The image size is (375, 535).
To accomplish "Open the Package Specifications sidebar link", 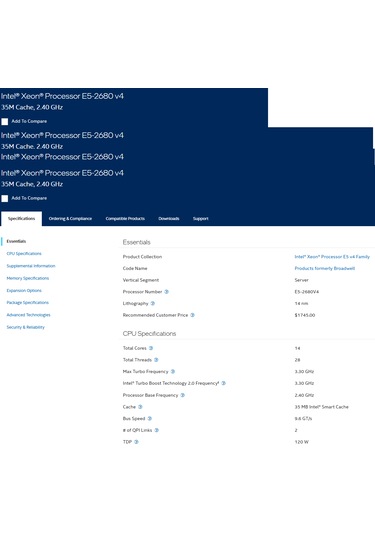I will 28,302.
